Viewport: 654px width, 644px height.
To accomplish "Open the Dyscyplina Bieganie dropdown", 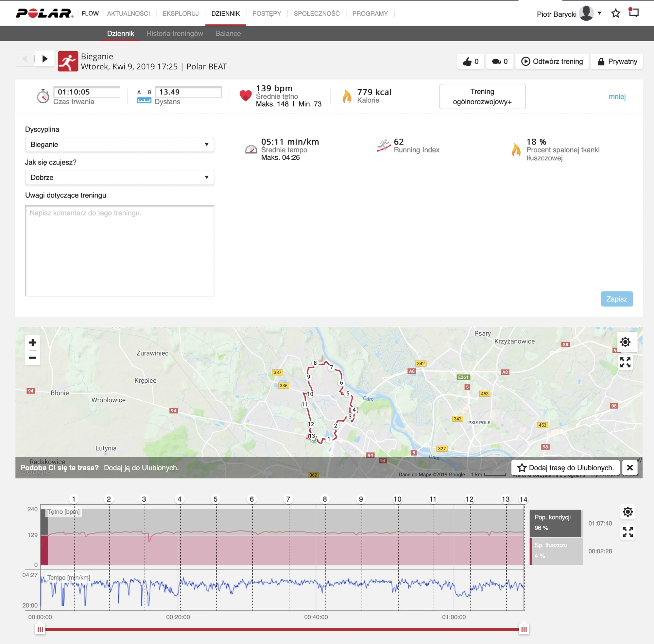I will tap(119, 145).
